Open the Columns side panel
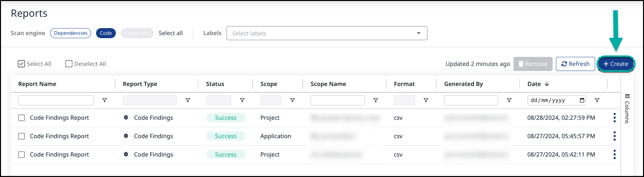This screenshot has height=177, width=644. pos(627,109)
